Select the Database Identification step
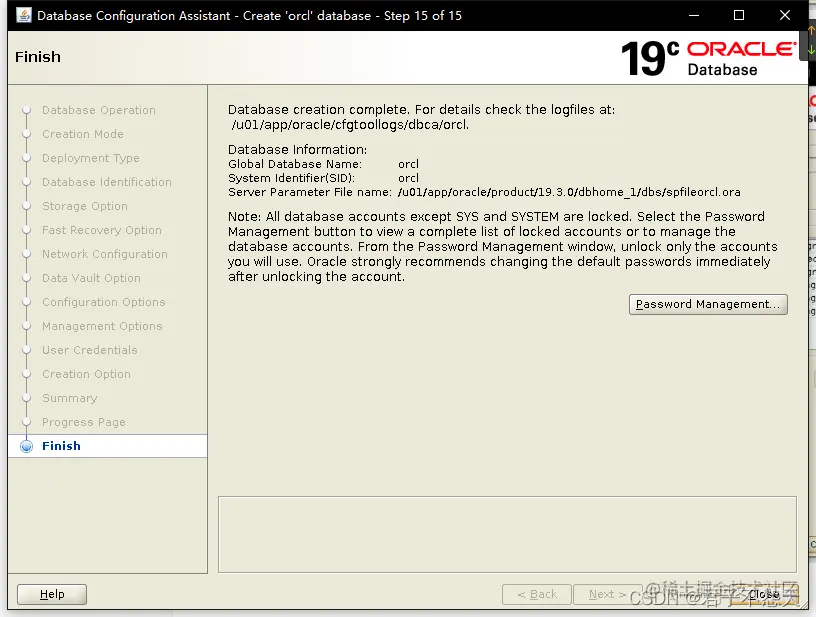 [x=107, y=182]
